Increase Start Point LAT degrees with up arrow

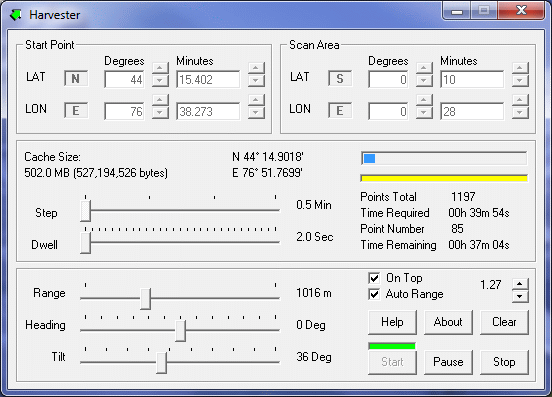[x=160, y=68]
